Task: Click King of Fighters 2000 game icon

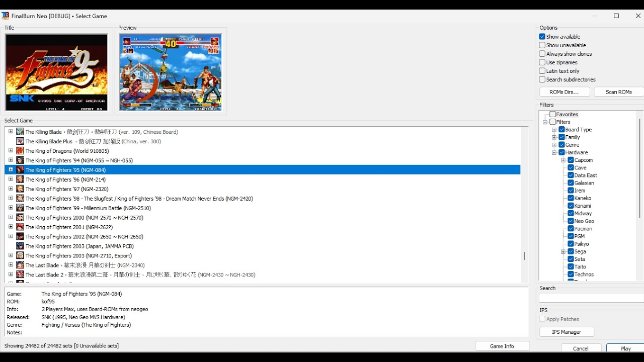Action: pyautogui.click(x=20, y=218)
